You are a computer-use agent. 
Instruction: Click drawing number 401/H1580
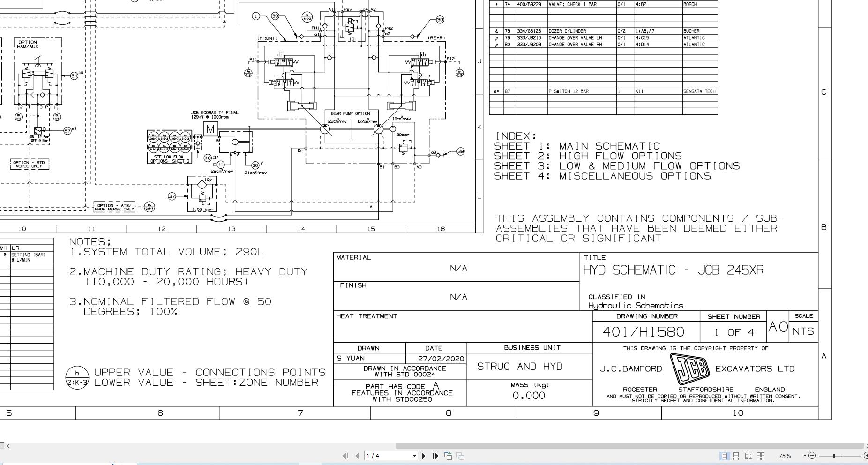(x=644, y=332)
